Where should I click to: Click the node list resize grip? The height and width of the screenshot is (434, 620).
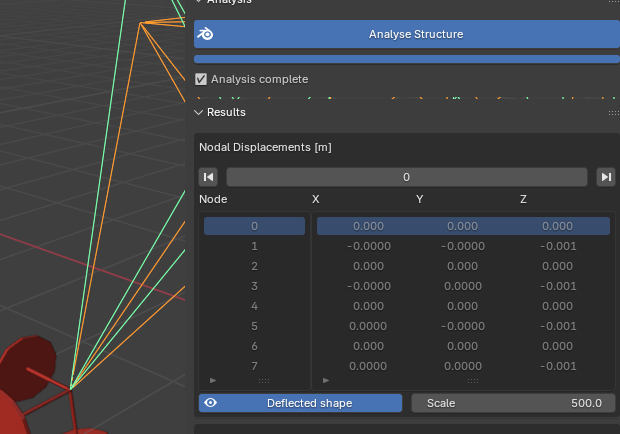pos(264,381)
